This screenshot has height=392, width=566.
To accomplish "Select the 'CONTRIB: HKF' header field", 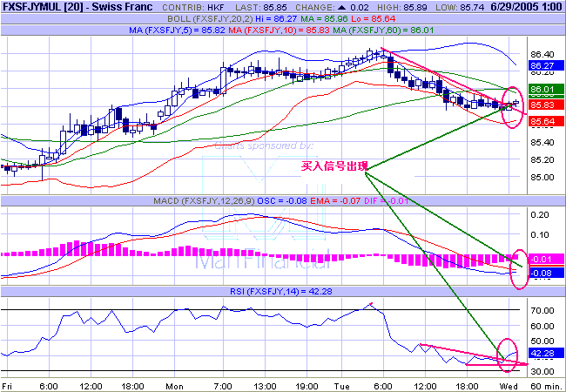I will [193, 7].
